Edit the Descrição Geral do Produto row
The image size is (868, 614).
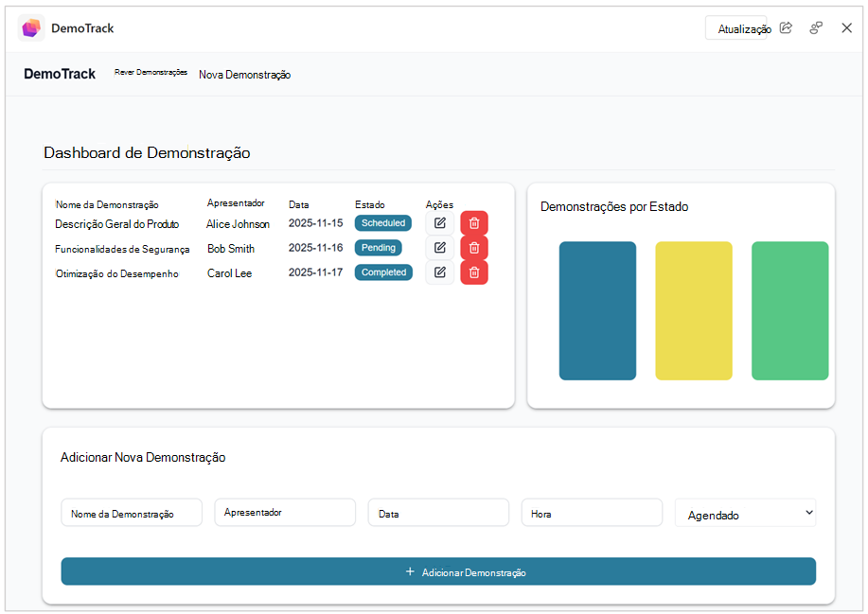439,223
